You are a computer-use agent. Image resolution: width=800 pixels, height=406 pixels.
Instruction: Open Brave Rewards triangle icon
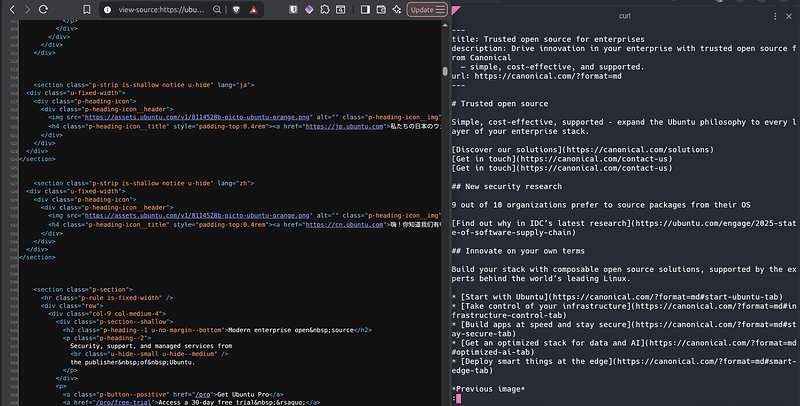click(x=254, y=9)
